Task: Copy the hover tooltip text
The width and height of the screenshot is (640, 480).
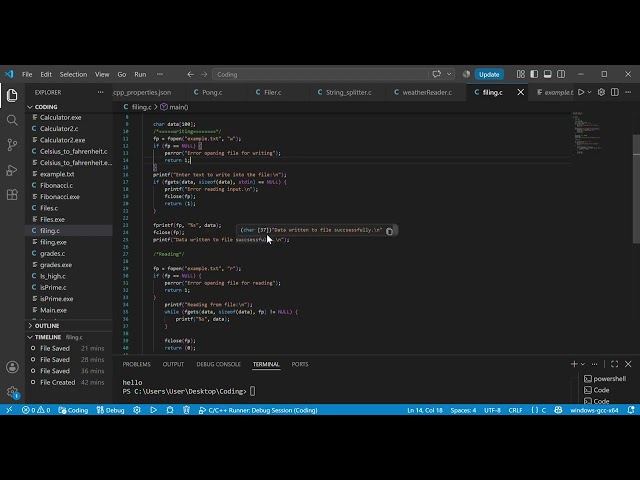Action: coord(389,231)
